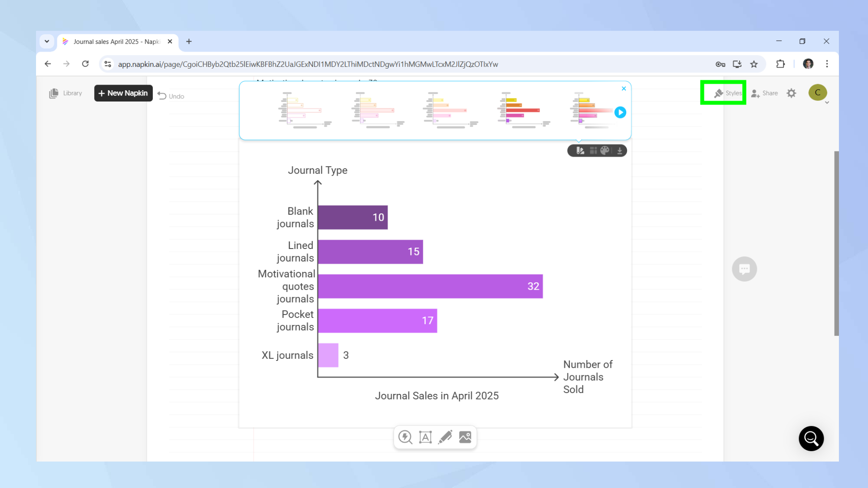Click the layout grid icon in the chart toolbar
The image size is (868, 488).
(593, 151)
